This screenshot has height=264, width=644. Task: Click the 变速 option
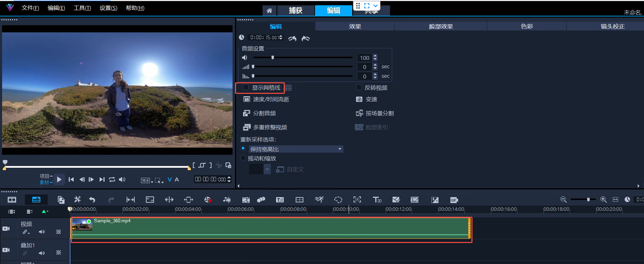click(x=367, y=99)
